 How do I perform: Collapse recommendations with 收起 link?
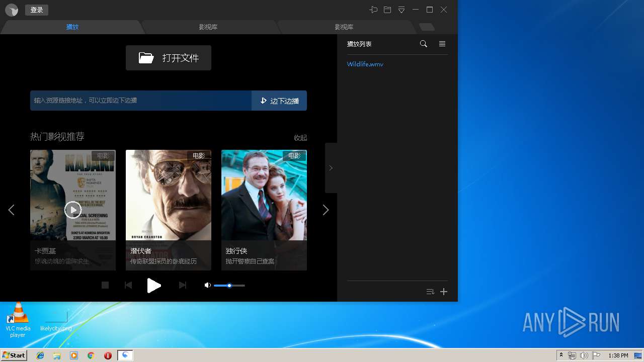tap(300, 138)
